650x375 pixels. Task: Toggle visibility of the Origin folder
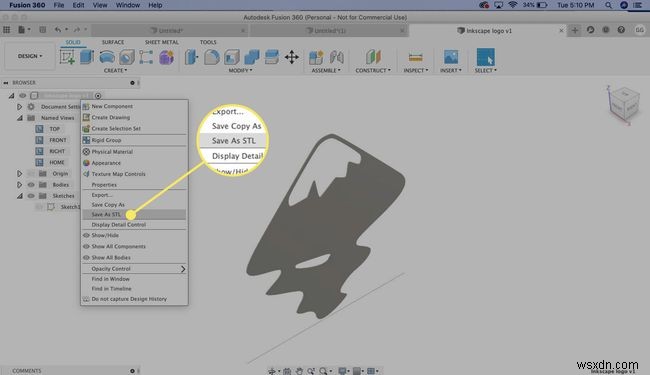point(31,174)
